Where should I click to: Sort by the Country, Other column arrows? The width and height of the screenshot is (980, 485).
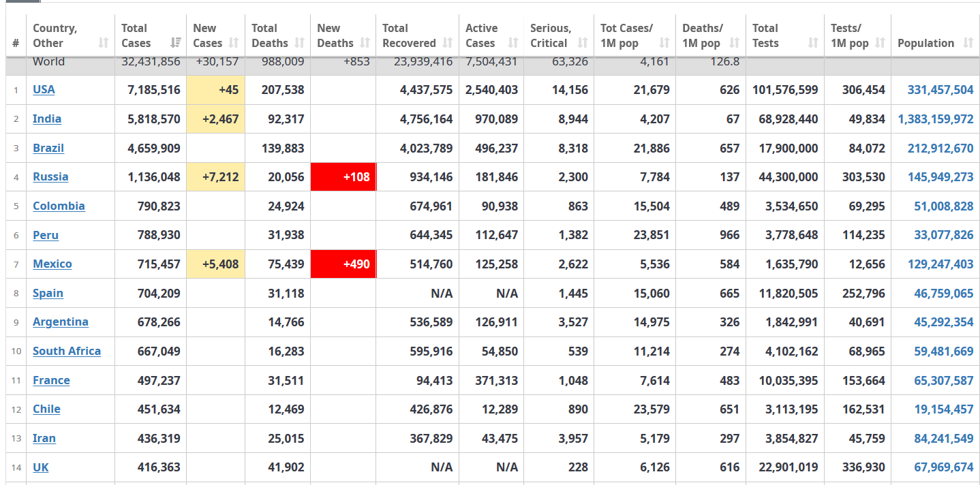point(104,43)
